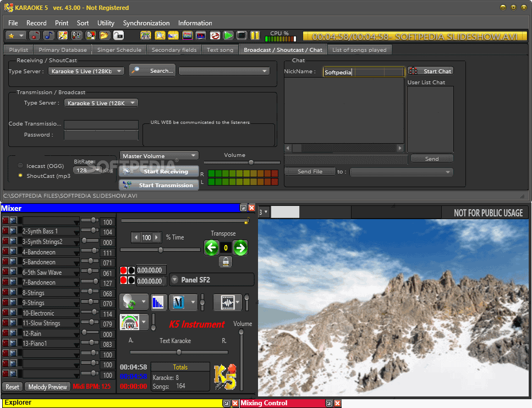This screenshot has height=408, width=532.
Task: Adjust the Text Karaoke A-R balance slider
Action: 179,352
